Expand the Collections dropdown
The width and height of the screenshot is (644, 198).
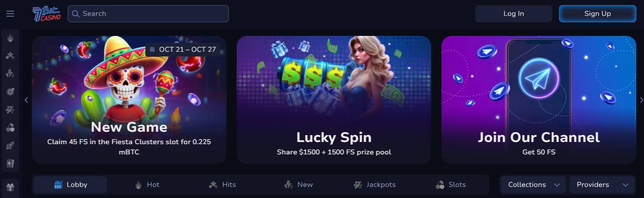[x=533, y=185]
